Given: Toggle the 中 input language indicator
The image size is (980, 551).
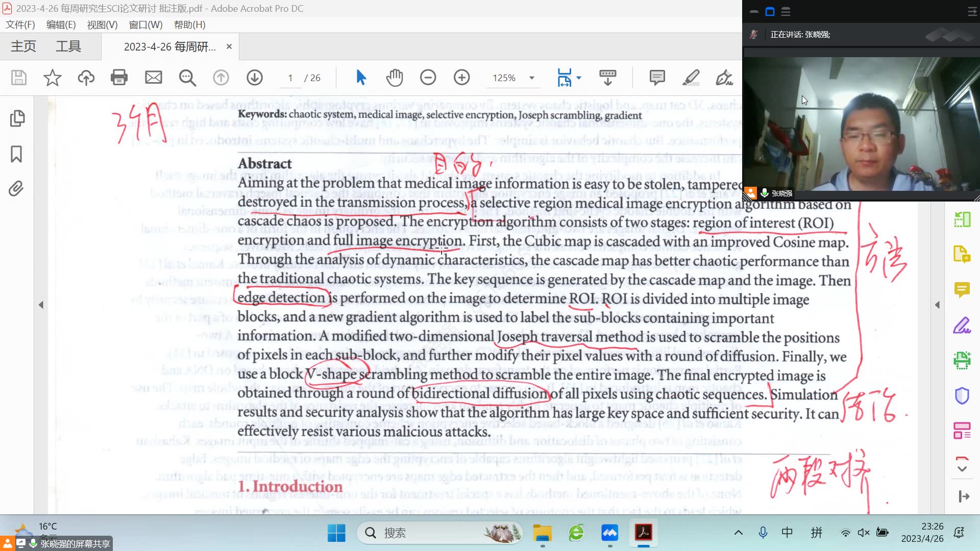Looking at the screenshot, I should point(787,533).
